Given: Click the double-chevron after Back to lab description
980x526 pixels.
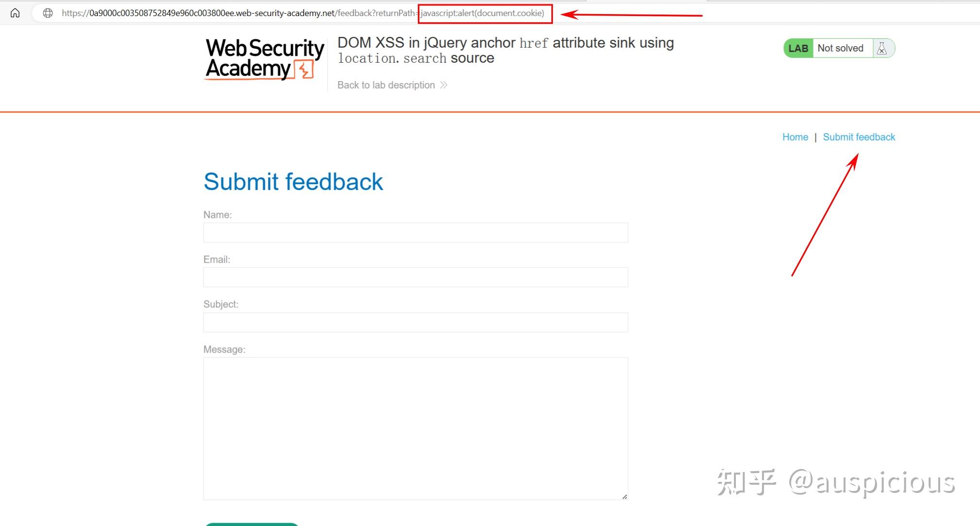Looking at the screenshot, I should click(x=444, y=85).
